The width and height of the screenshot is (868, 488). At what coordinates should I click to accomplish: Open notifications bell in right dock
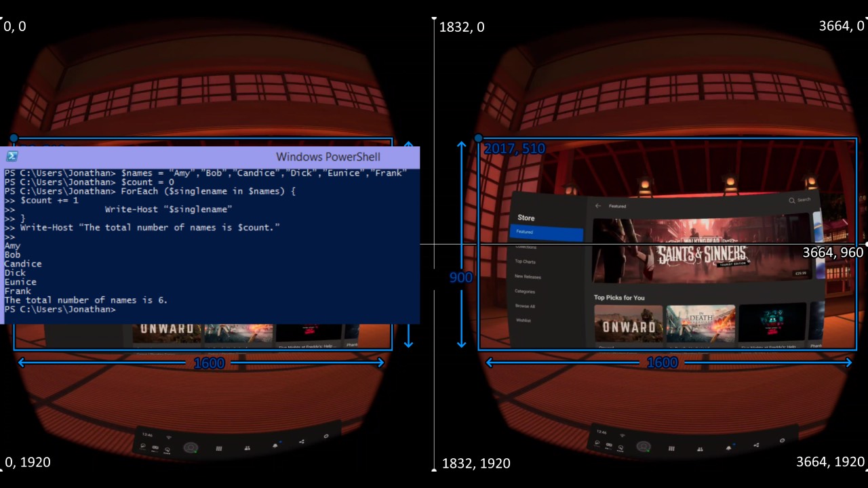[729, 447]
